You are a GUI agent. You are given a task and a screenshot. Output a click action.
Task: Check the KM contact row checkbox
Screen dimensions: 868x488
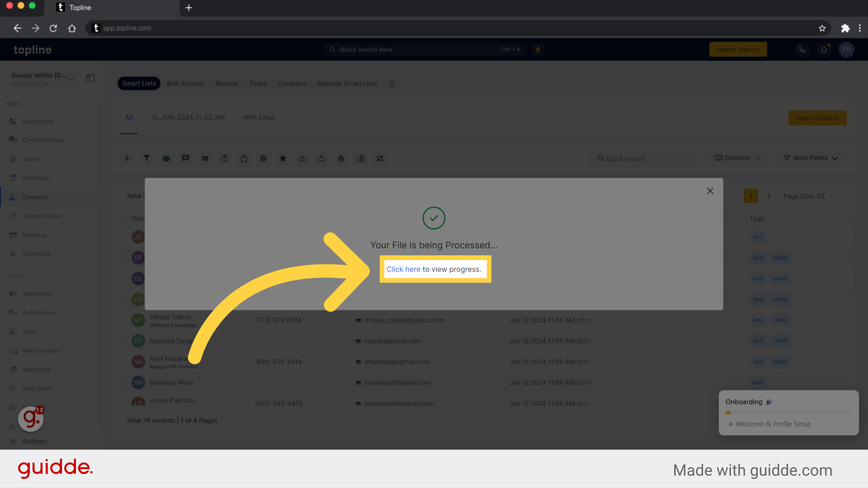point(123,300)
